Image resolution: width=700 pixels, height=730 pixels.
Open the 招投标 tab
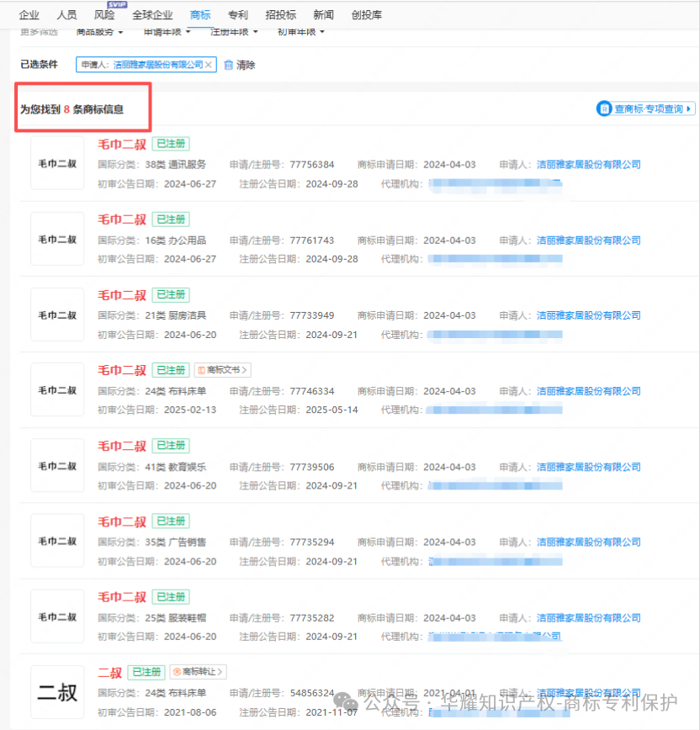point(281,15)
